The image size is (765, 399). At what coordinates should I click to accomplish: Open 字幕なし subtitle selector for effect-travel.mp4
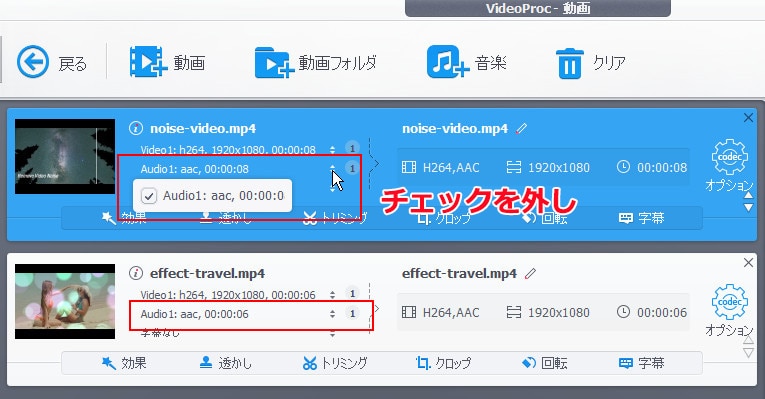point(332,334)
